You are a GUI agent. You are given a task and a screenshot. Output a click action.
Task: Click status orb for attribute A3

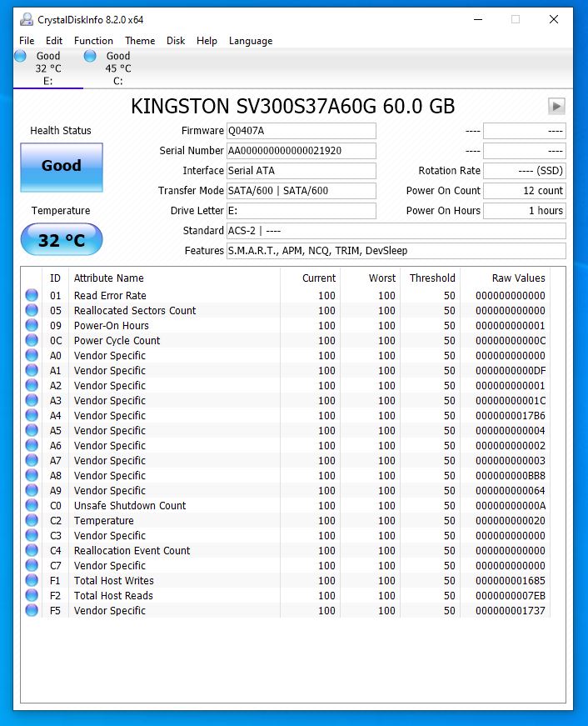pyautogui.click(x=32, y=400)
